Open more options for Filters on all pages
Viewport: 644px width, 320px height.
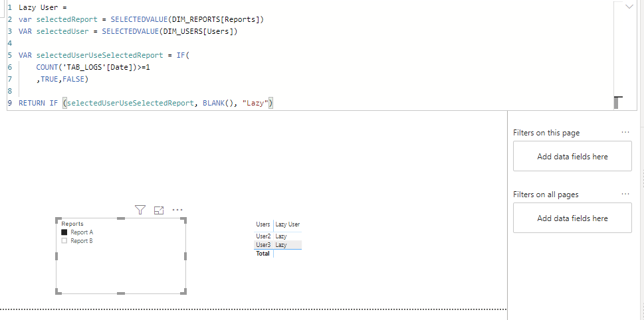click(625, 194)
